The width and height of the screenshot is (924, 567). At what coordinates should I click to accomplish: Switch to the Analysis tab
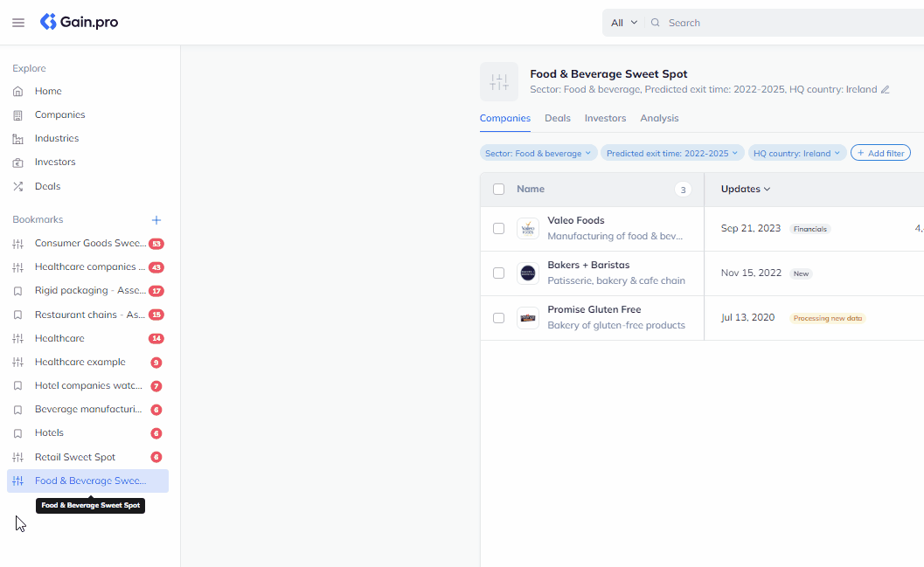(x=659, y=118)
